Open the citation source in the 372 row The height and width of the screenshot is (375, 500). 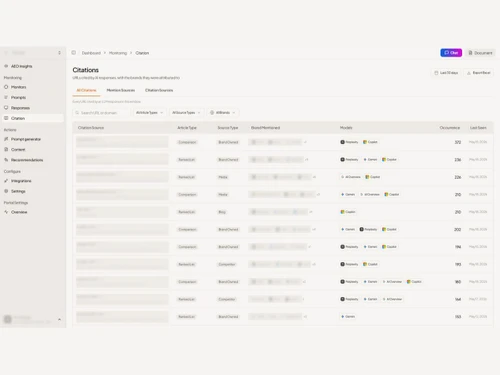pos(122,142)
